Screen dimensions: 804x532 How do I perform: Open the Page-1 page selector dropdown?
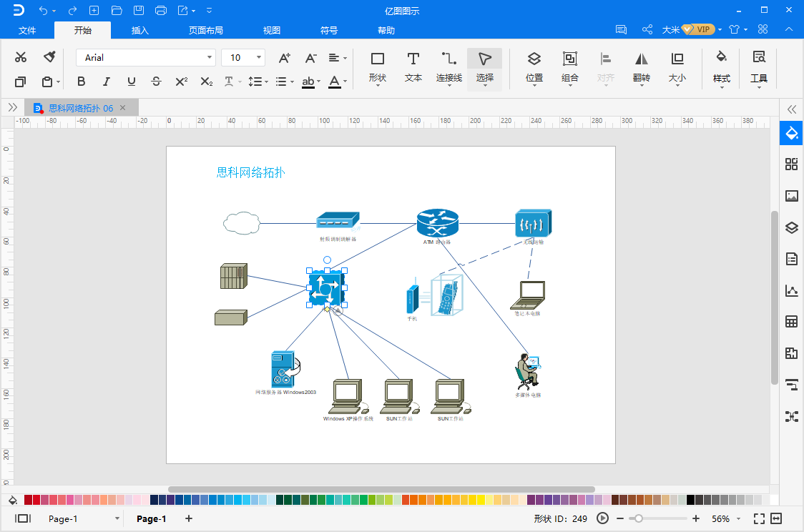(x=117, y=519)
